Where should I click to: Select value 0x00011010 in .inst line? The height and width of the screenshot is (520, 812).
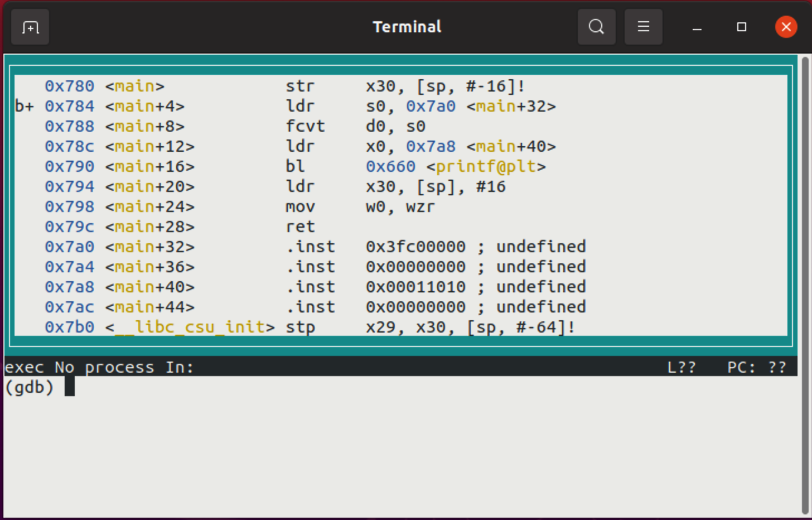(x=415, y=287)
